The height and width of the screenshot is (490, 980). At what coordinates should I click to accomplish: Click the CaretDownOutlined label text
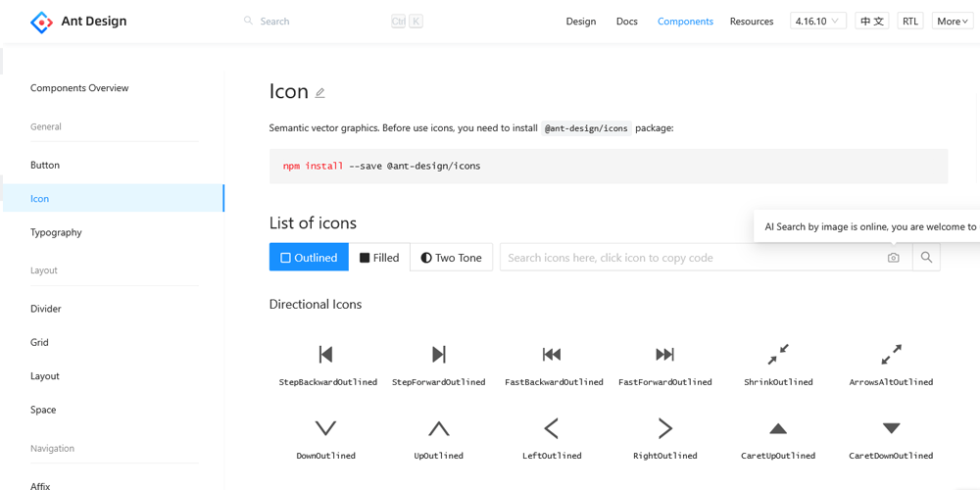(891, 456)
